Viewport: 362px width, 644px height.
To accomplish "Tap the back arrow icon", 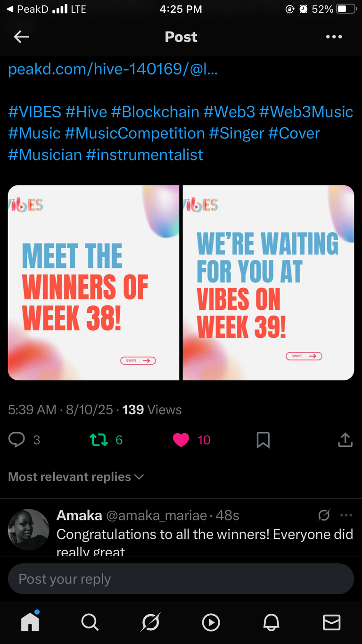I will (21, 37).
